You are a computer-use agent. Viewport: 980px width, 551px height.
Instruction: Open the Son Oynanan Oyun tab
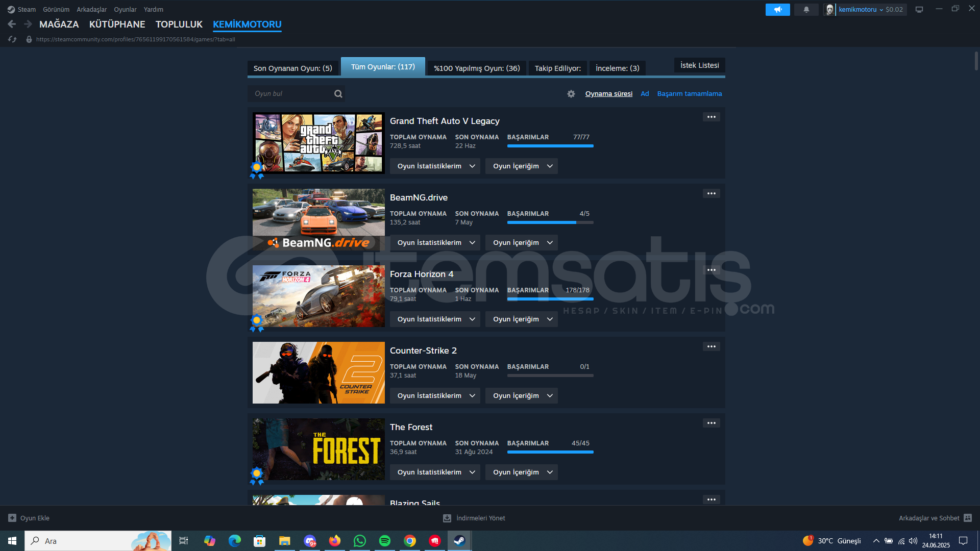(293, 68)
